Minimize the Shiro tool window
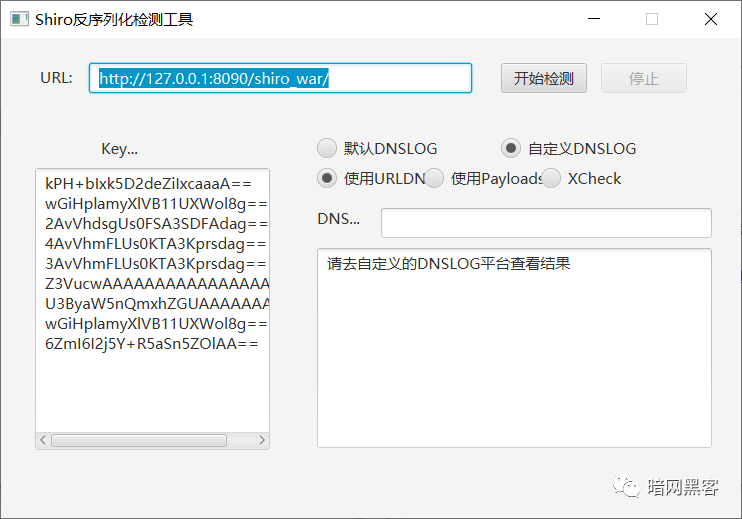The height and width of the screenshot is (519, 742). (x=594, y=19)
